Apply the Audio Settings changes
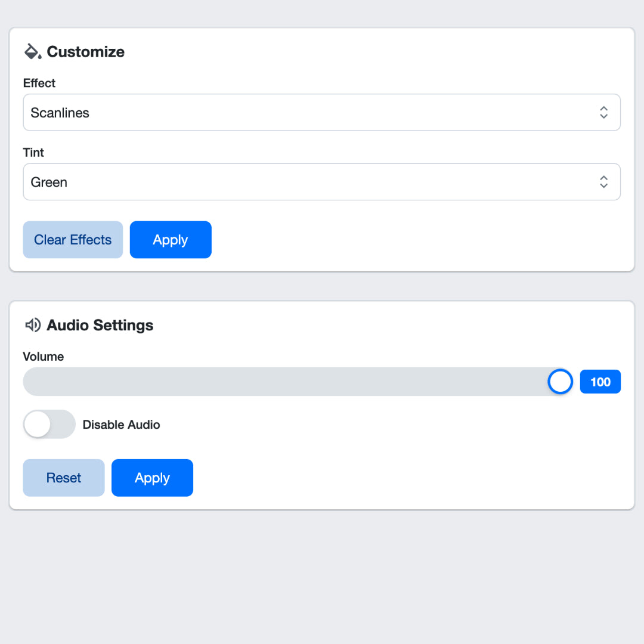The image size is (644, 644). tap(152, 478)
